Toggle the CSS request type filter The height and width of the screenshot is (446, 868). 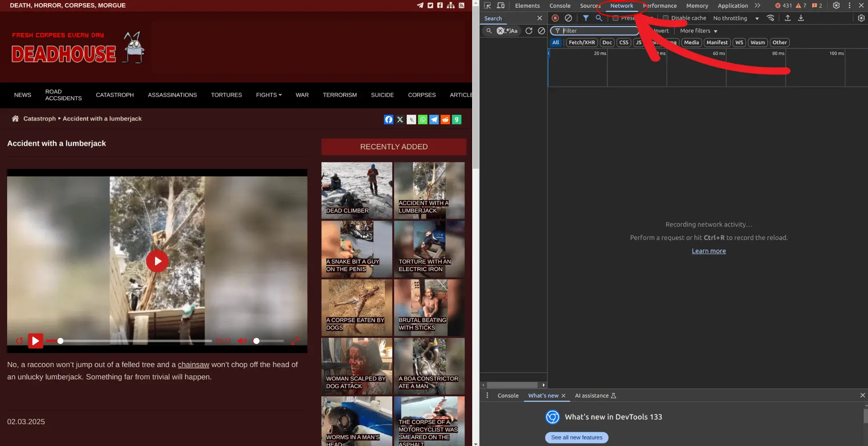(x=624, y=42)
